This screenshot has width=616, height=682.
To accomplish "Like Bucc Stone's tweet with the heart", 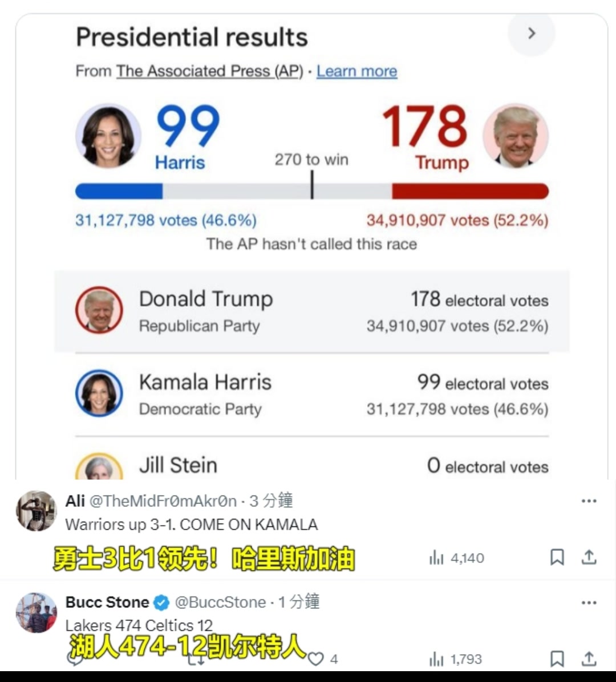I will point(315,659).
